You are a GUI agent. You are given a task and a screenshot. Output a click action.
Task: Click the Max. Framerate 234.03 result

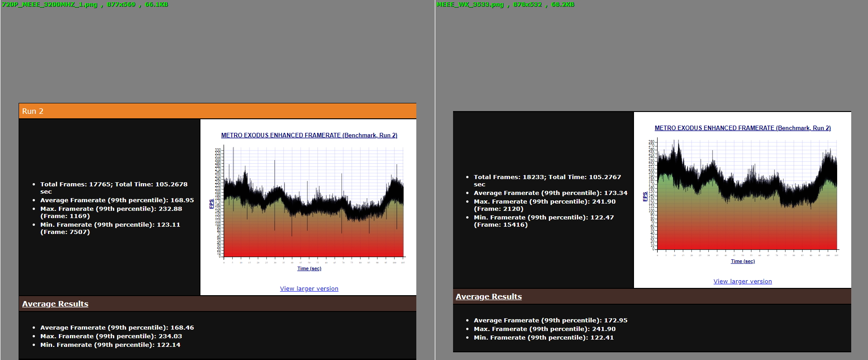[x=111, y=336]
